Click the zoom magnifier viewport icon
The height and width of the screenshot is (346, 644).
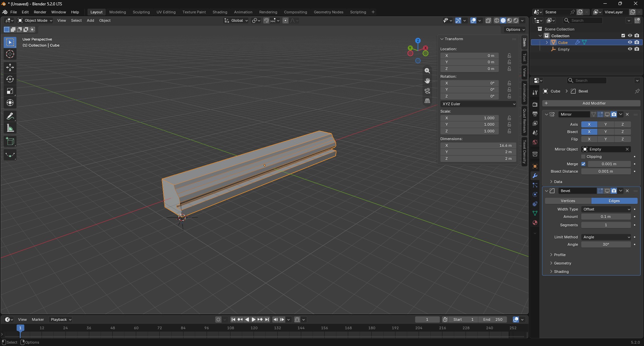click(427, 71)
